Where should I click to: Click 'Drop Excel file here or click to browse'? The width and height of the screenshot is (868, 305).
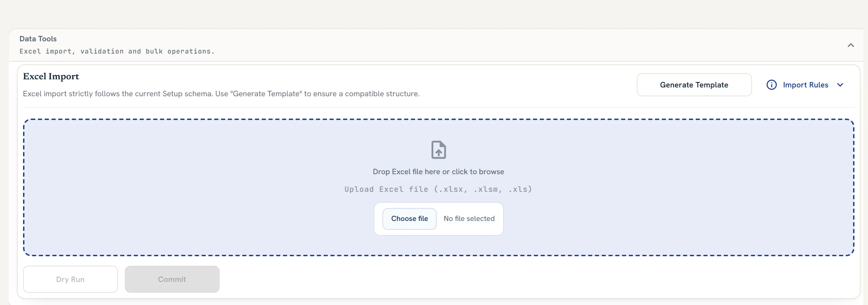(438, 172)
